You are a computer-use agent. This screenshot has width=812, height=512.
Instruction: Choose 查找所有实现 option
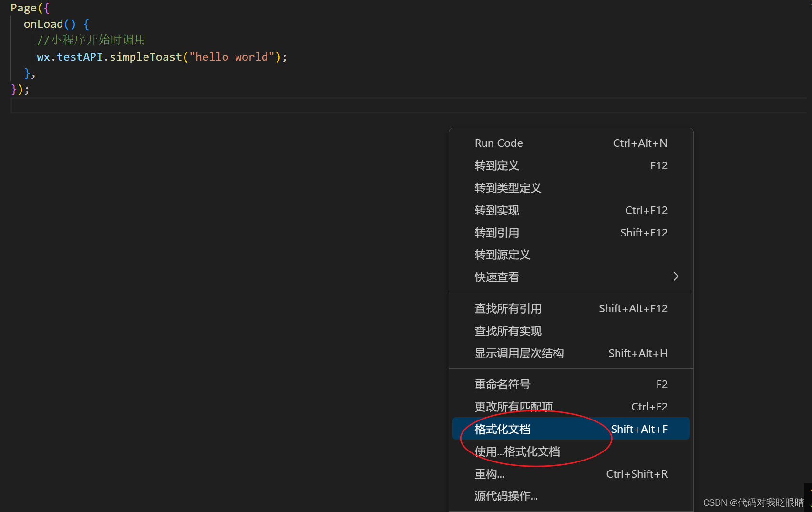(571, 331)
